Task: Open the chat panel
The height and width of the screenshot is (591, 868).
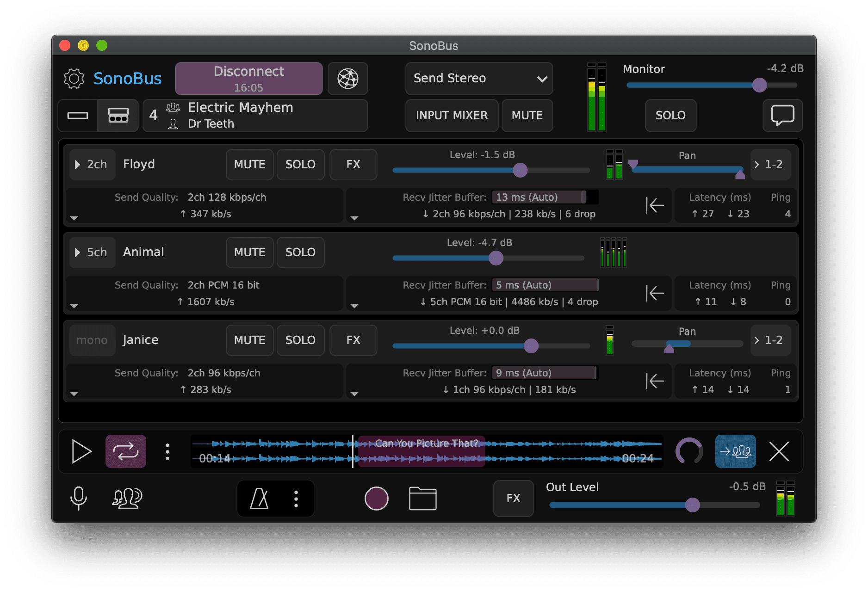Action: [782, 116]
